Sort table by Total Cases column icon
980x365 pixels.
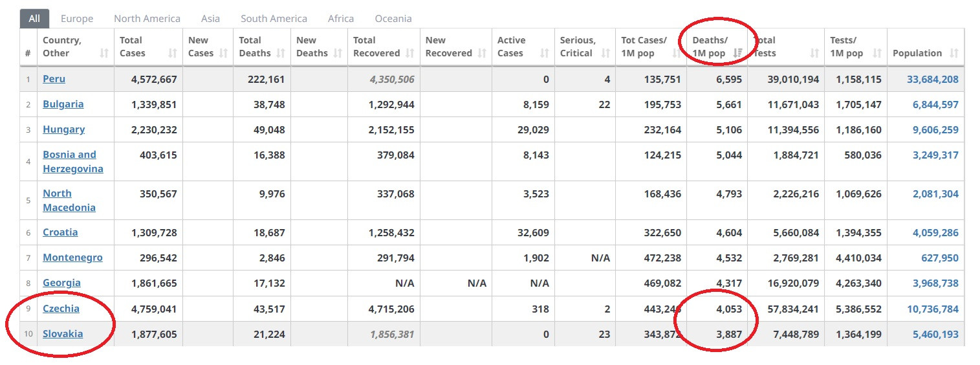click(172, 54)
